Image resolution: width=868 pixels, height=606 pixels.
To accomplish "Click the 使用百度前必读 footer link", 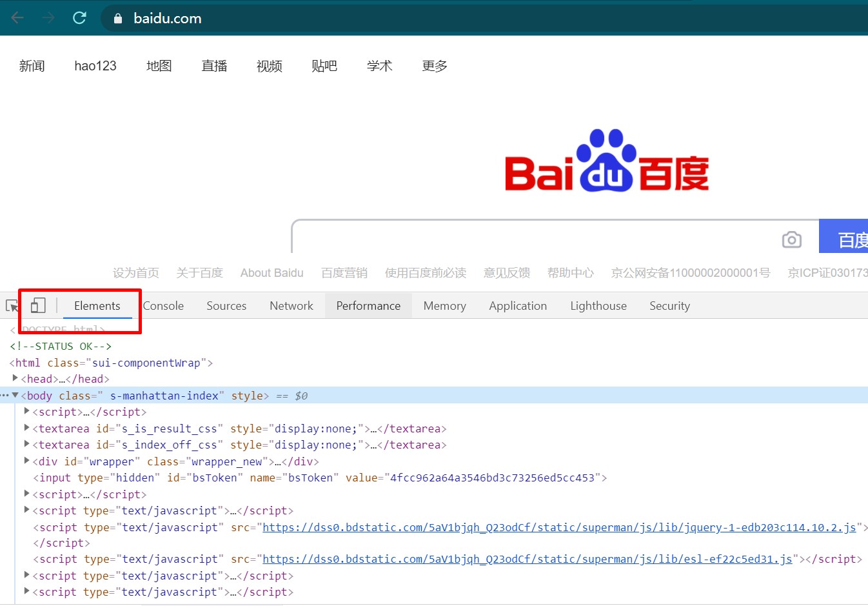I will pyautogui.click(x=426, y=273).
